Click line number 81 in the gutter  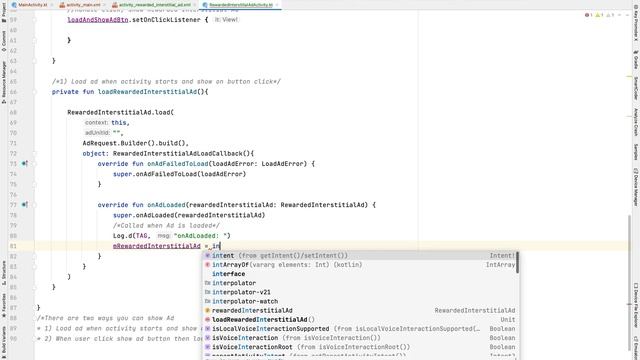(13, 246)
